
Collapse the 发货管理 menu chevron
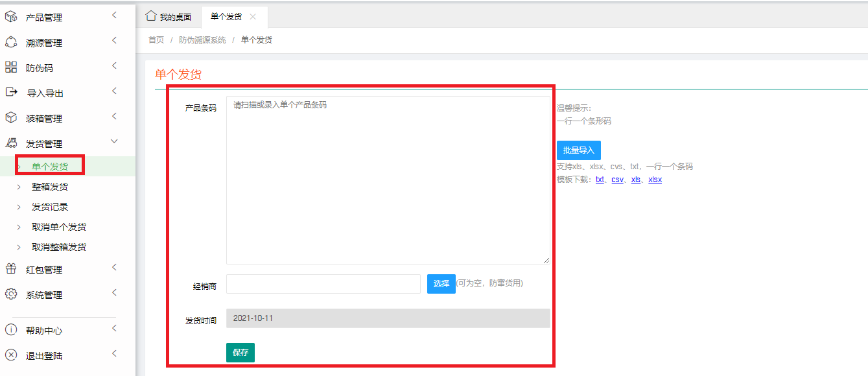tap(114, 141)
